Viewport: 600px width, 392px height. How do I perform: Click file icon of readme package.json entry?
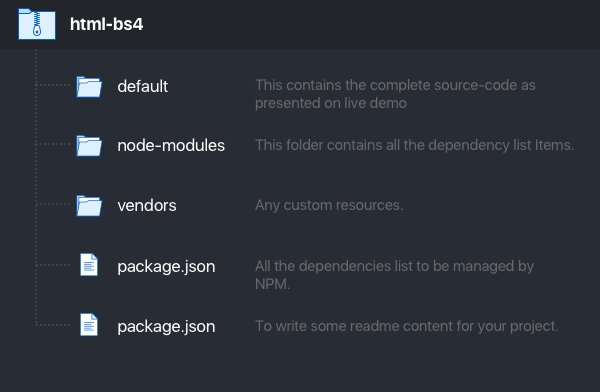(x=89, y=325)
